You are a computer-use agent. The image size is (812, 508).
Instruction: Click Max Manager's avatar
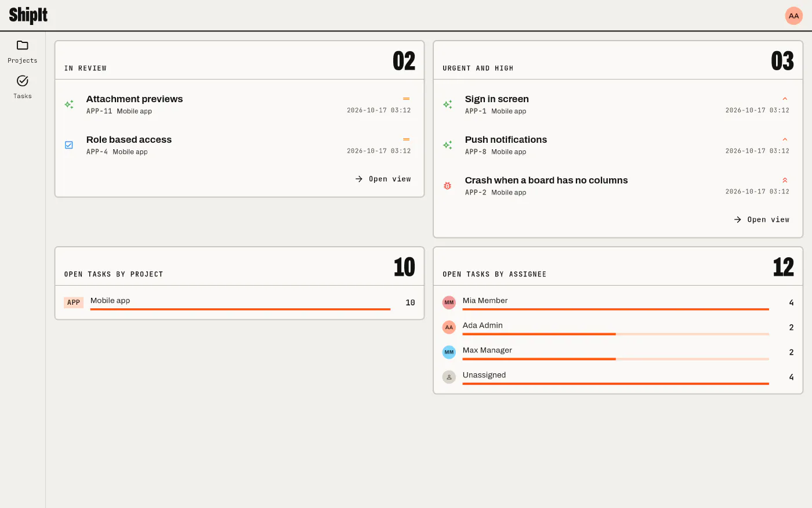[x=449, y=352]
